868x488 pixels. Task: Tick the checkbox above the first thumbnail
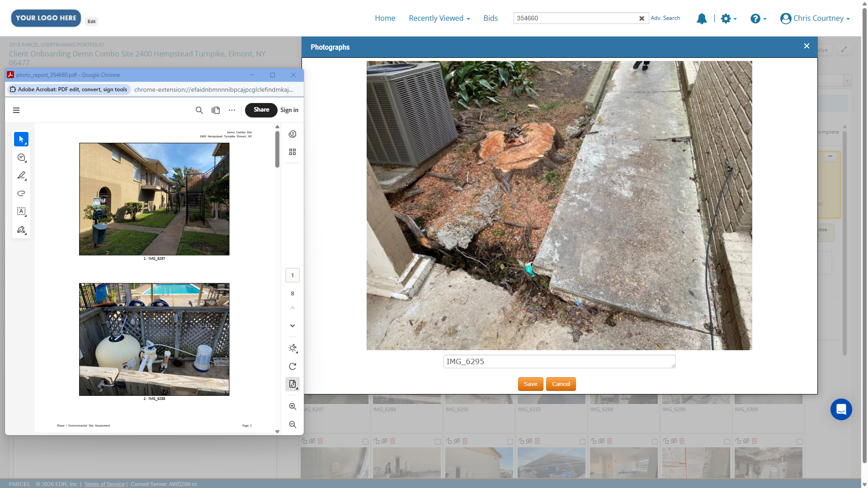tap(365, 441)
